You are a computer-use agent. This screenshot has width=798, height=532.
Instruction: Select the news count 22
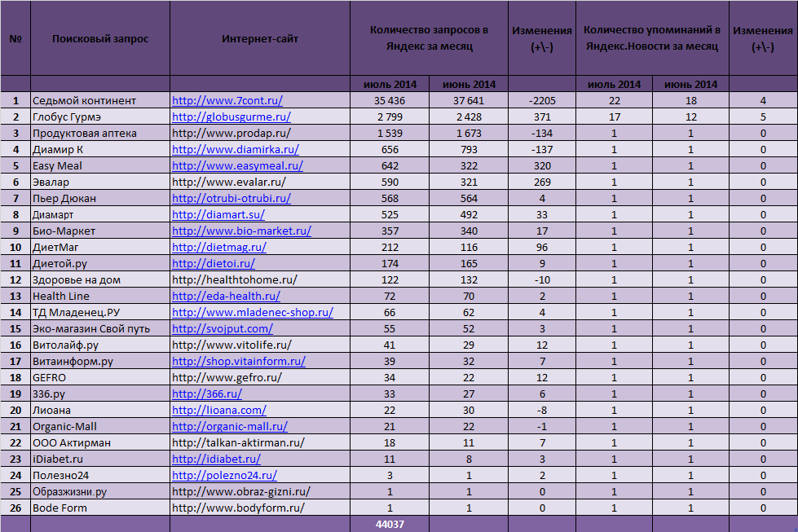[x=615, y=101]
